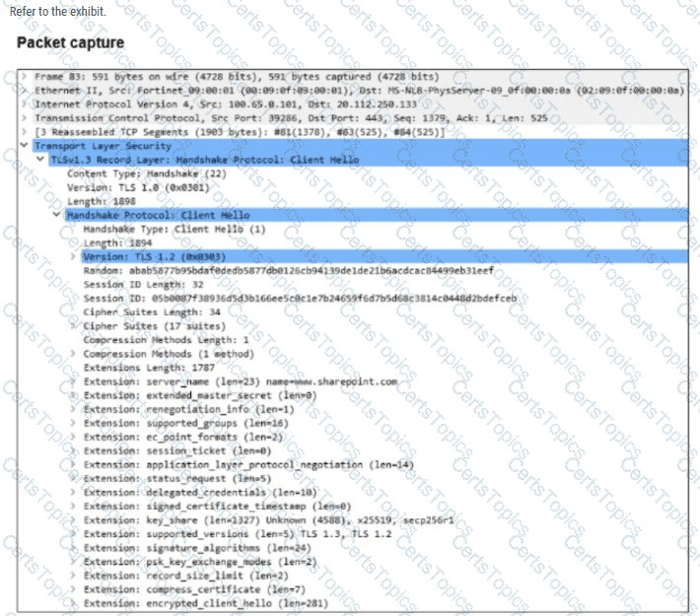This screenshot has height=616, width=700.
Task: Expand Cipher Suites (17 suites)
Action: 73,326
